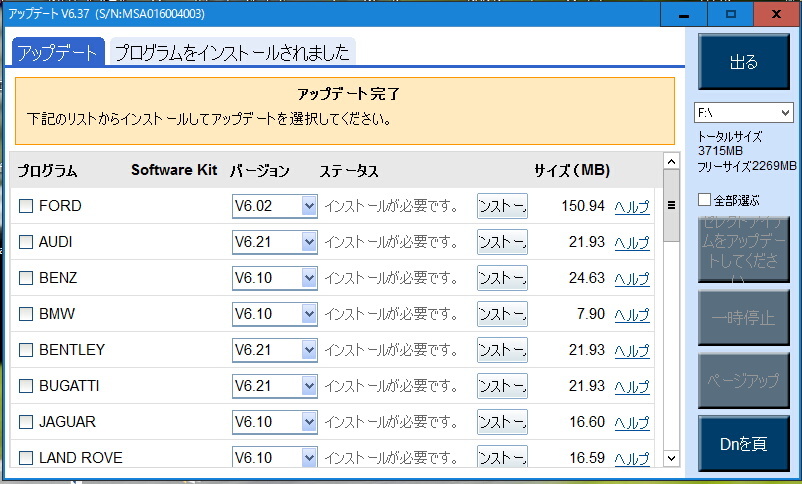Close the update window
The height and width of the screenshot is (484, 802).
[776, 14]
